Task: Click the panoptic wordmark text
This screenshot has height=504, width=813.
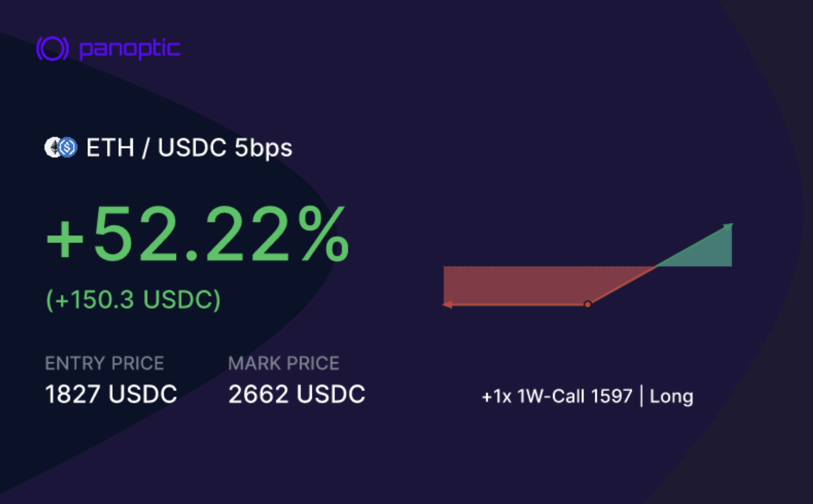Action: click(x=130, y=49)
